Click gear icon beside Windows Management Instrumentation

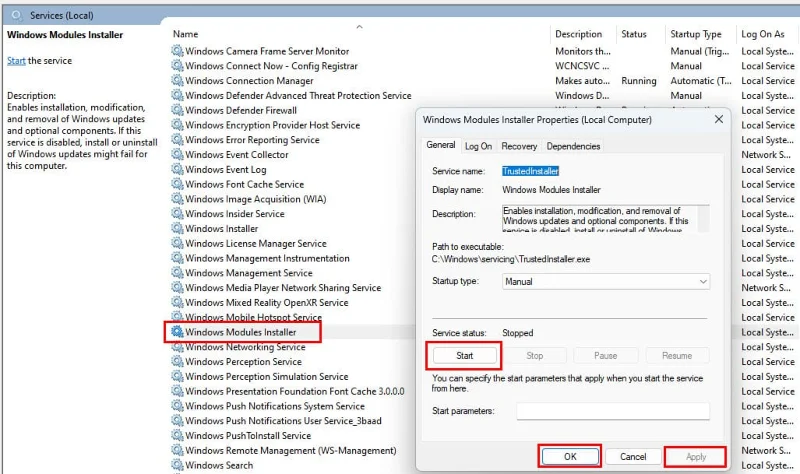point(177,258)
